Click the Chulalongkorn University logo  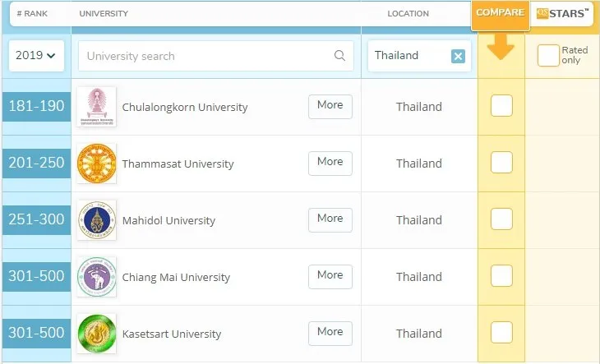coord(96,107)
